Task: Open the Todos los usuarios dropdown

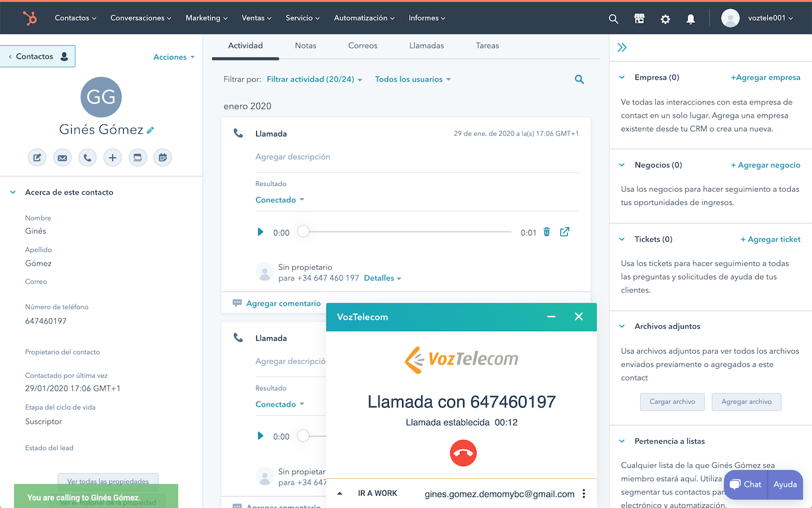Action: tap(413, 79)
